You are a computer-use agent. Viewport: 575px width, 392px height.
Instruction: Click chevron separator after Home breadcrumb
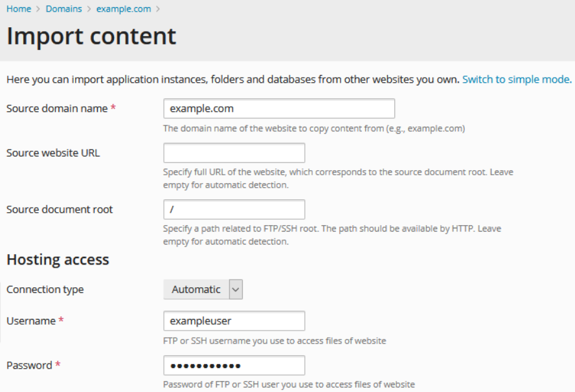click(38, 9)
